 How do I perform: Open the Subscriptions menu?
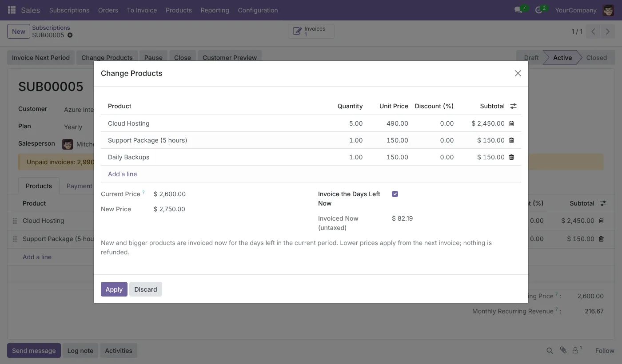69,10
